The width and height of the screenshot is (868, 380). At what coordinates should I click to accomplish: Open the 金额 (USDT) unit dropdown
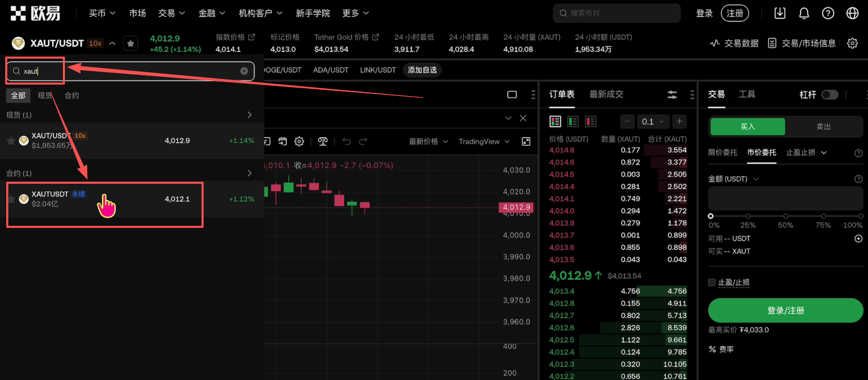point(756,179)
